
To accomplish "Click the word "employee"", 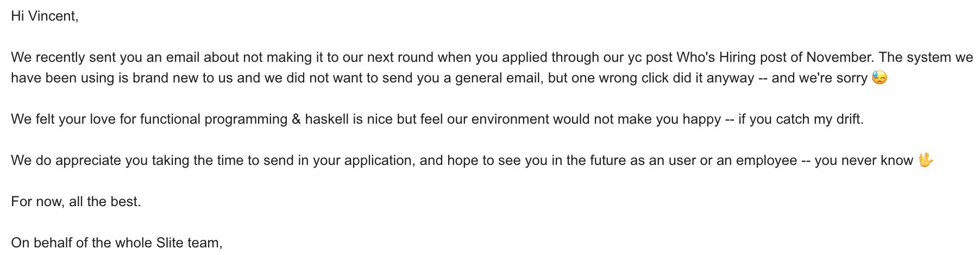I will (767, 161).
